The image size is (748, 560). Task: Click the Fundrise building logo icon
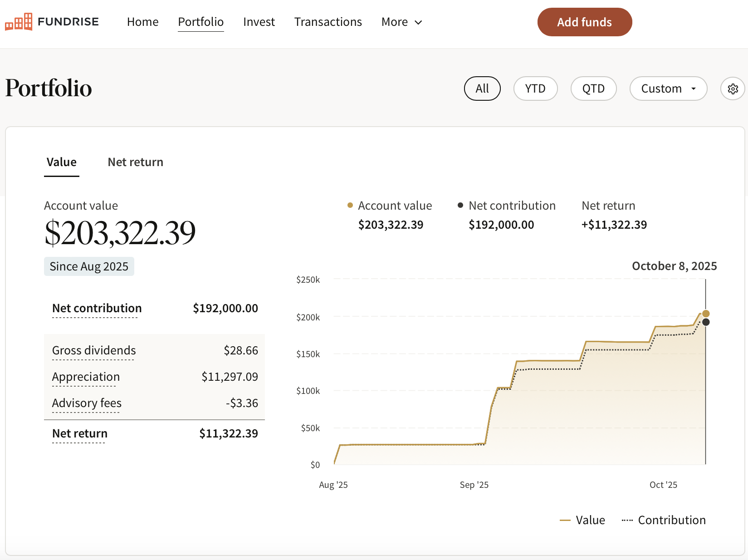(x=19, y=22)
